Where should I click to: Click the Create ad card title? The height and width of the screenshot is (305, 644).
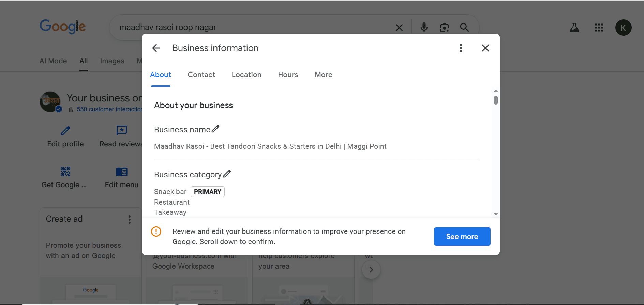(x=64, y=219)
